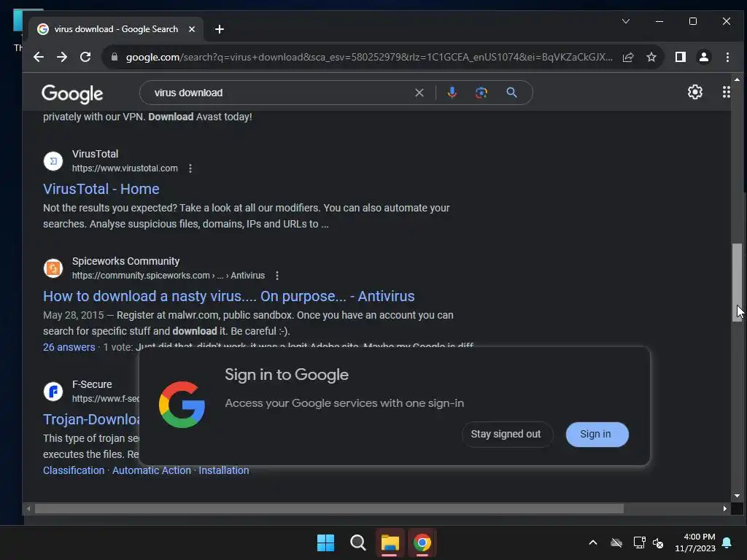
Task: Open Google quick settings gear
Action: tap(695, 92)
